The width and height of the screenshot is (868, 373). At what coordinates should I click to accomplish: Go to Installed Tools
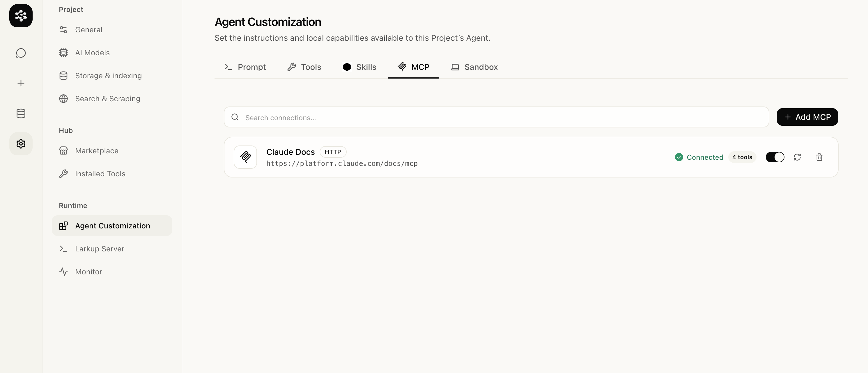112,173
